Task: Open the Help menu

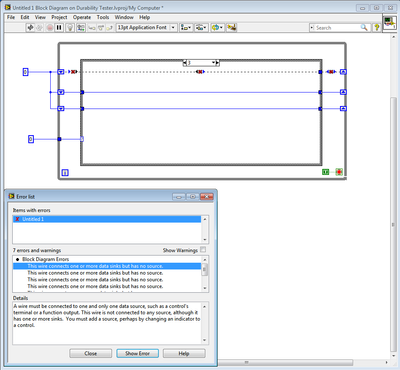Action: 144,17
